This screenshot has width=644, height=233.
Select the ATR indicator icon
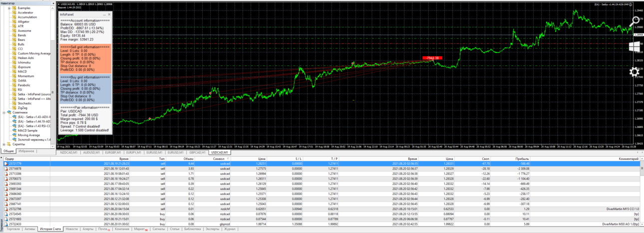(14, 26)
